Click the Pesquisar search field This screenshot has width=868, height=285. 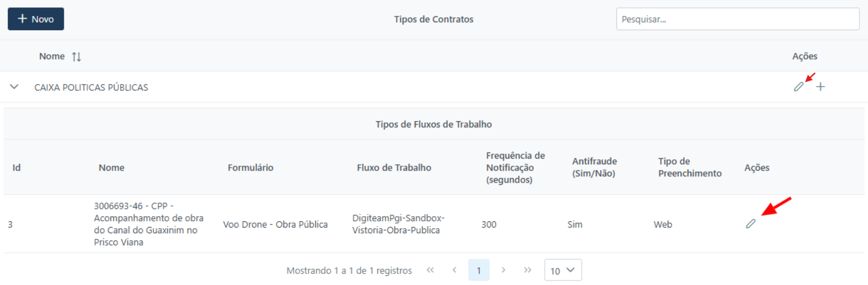tap(737, 19)
